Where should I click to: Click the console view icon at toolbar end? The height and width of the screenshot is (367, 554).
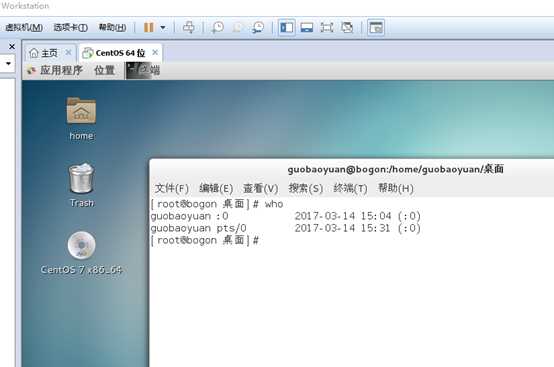pos(376,28)
